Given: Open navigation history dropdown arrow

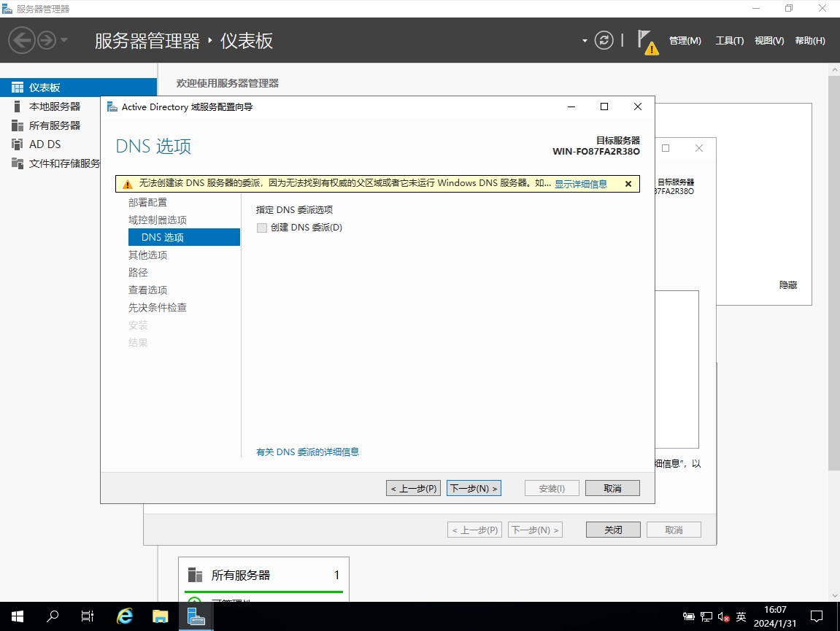Looking at the screenshot, I should [x=64, y=40].
